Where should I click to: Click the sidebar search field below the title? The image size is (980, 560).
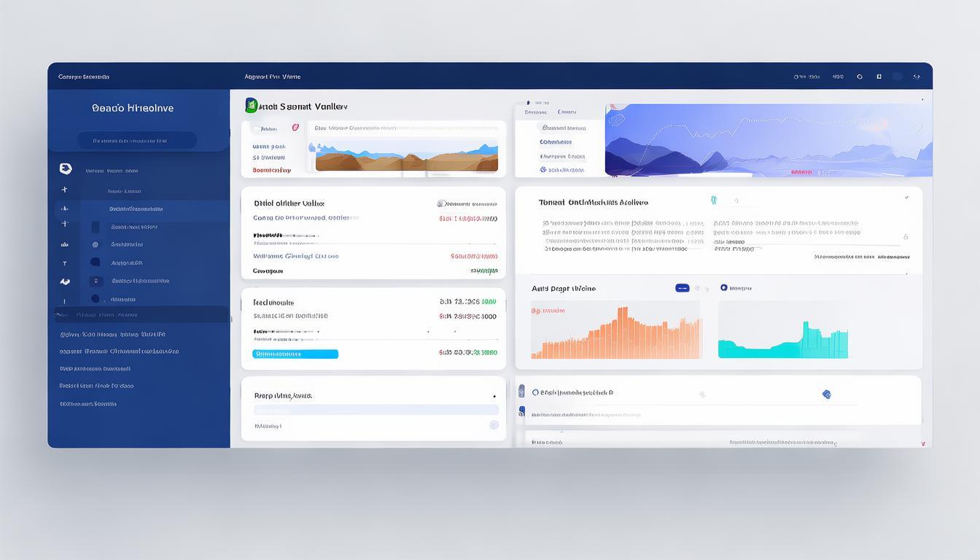point(137,141)
